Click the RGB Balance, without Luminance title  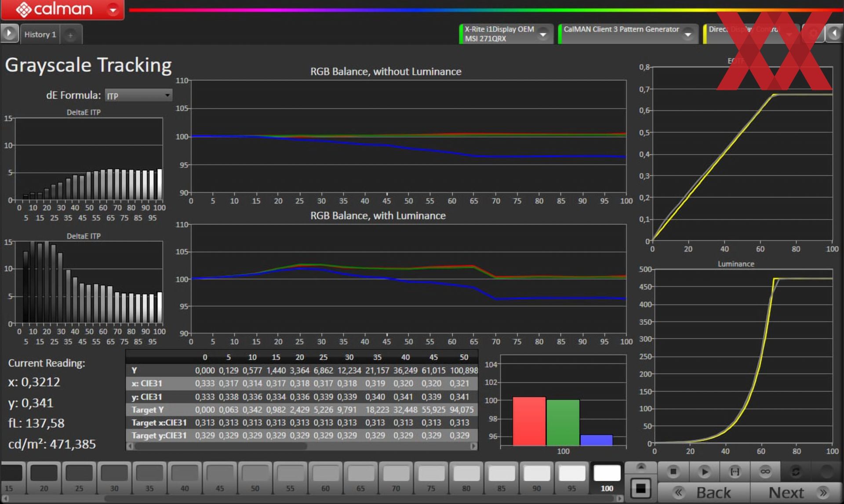coord(386,71)
